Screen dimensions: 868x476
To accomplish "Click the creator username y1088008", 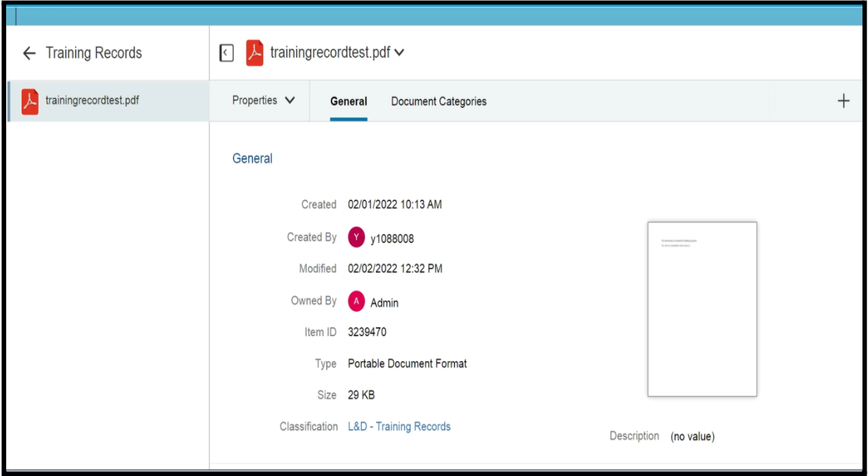I will (392, 238).
